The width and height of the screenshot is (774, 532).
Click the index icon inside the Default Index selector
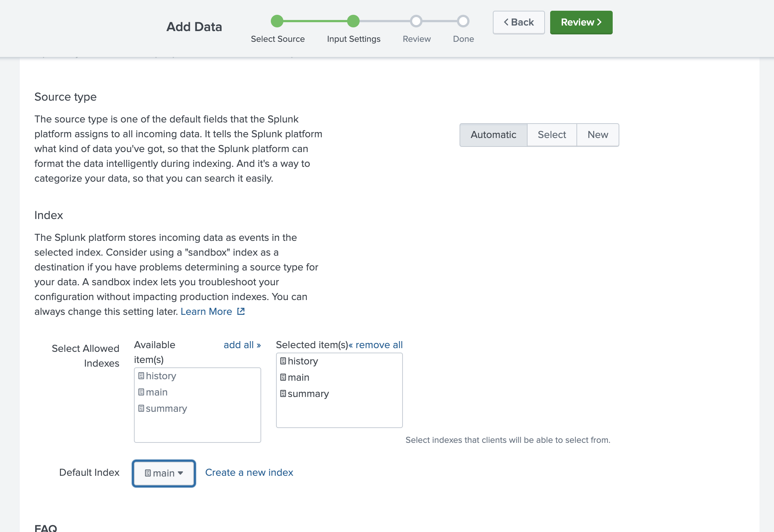click(x=148, y=473)
